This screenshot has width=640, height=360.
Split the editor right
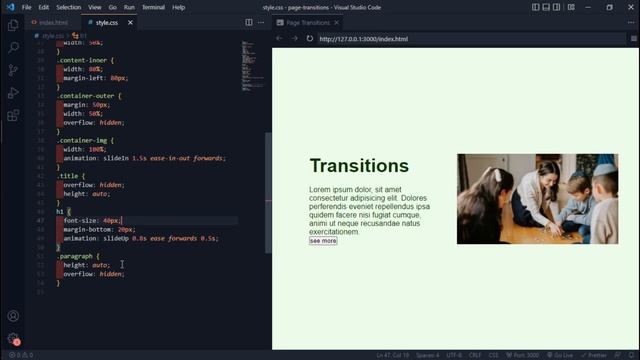coord(249,22)
